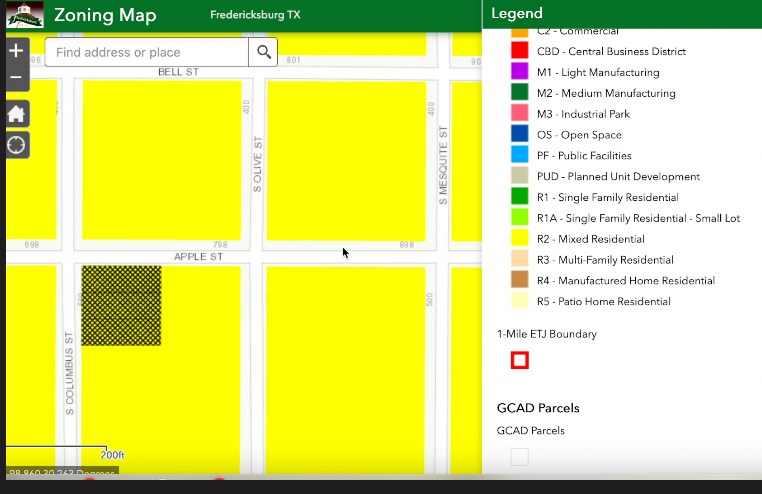
Task: Go to the default map extent home button
Action: [16, 114]
